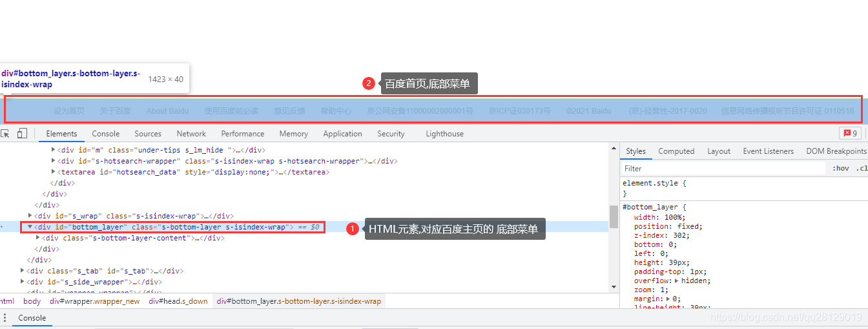The height and width of the screenshot is (329, 868).
Task: Select the Console tab in the bottom drawer
Action: (x=32, y=318)
